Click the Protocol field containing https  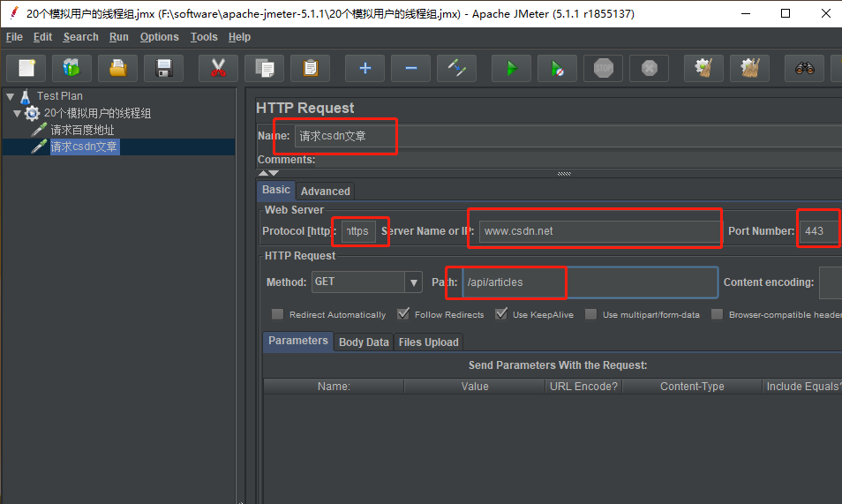(x=358, y=231)
